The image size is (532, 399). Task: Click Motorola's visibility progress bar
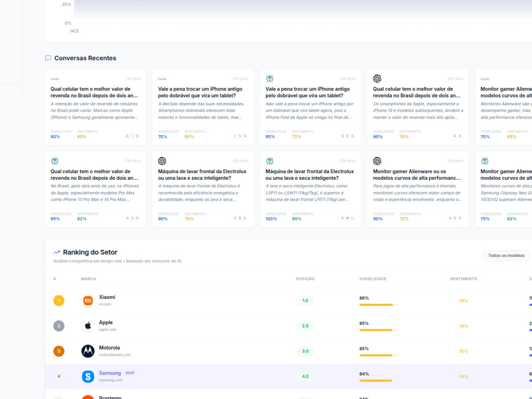coord(379,355)
